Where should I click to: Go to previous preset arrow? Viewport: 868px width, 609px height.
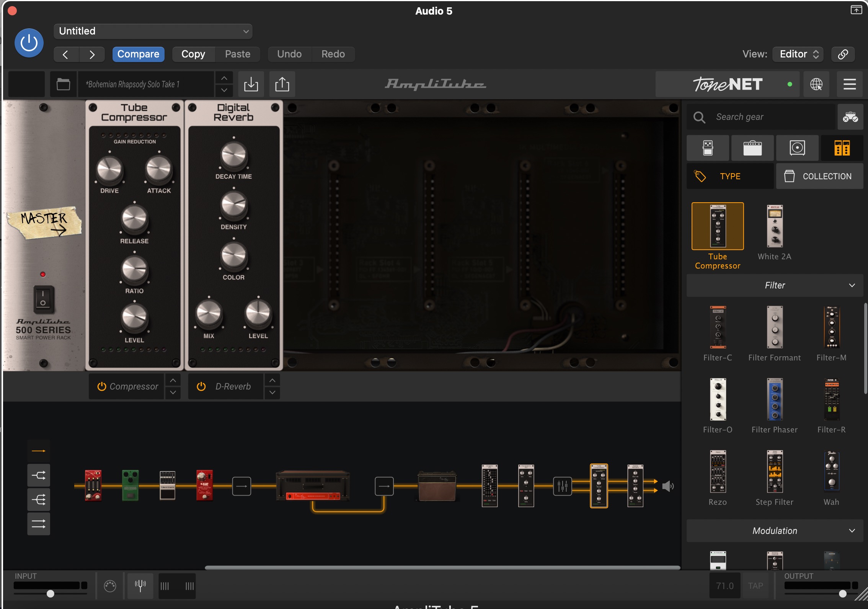point(66,54)
